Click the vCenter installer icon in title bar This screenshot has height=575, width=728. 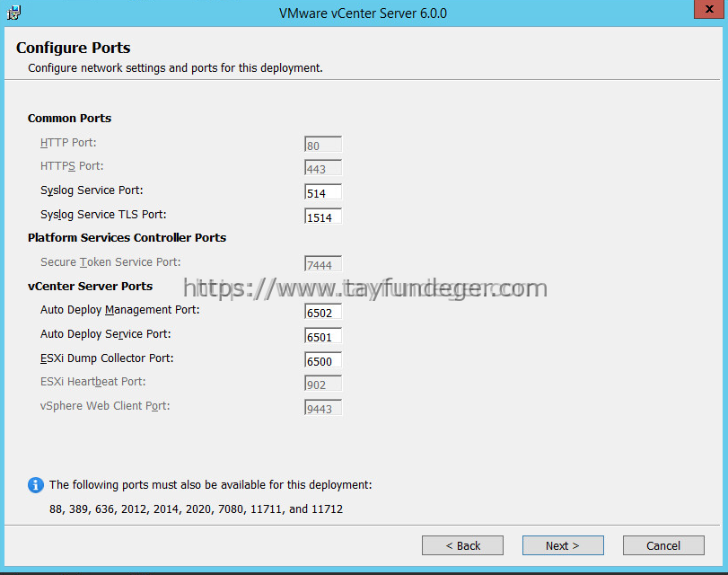pyautogui.click(x=13, y=13)
